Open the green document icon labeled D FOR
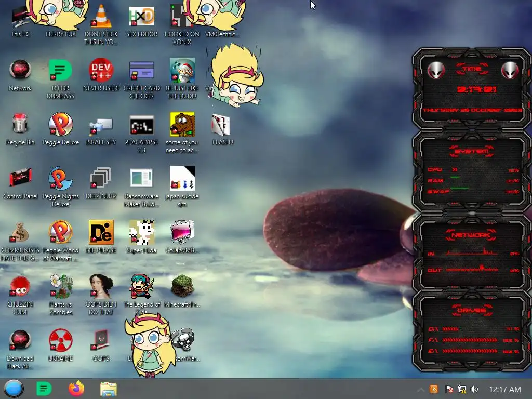532x399 pixels. pos(60,78)
